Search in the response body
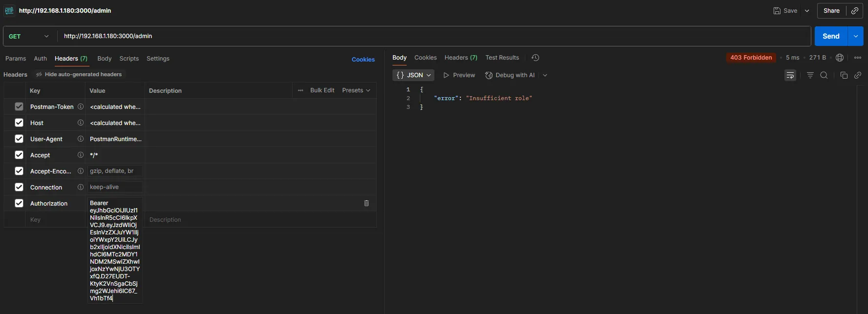Screen dimensions: 868x314 (x=824, y=75)
